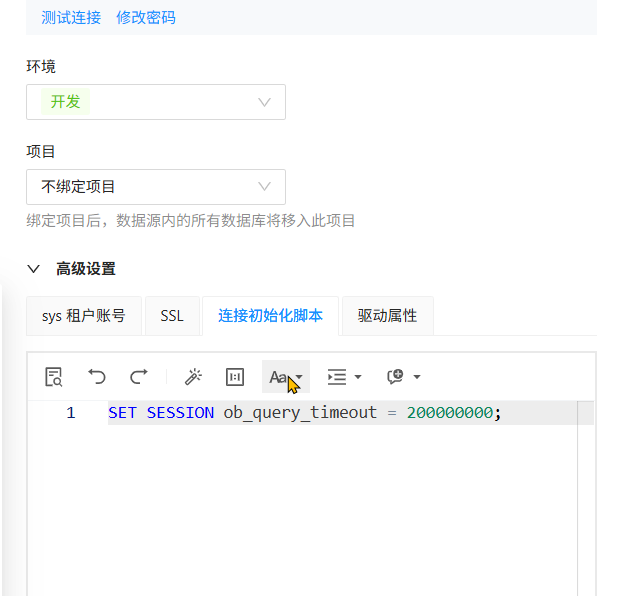
Task: Click the 高级设置 heading
Action: click(86, 269)
